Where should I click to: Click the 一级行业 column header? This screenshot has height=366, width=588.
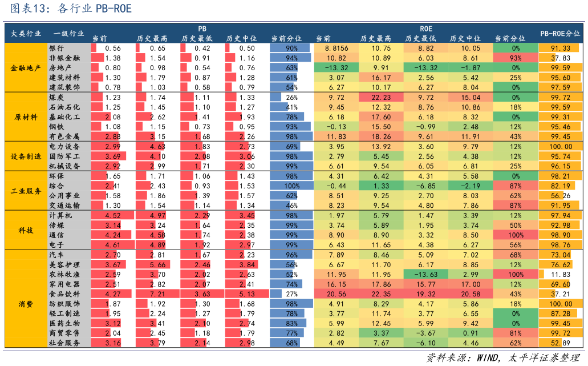tap(68, 34)
